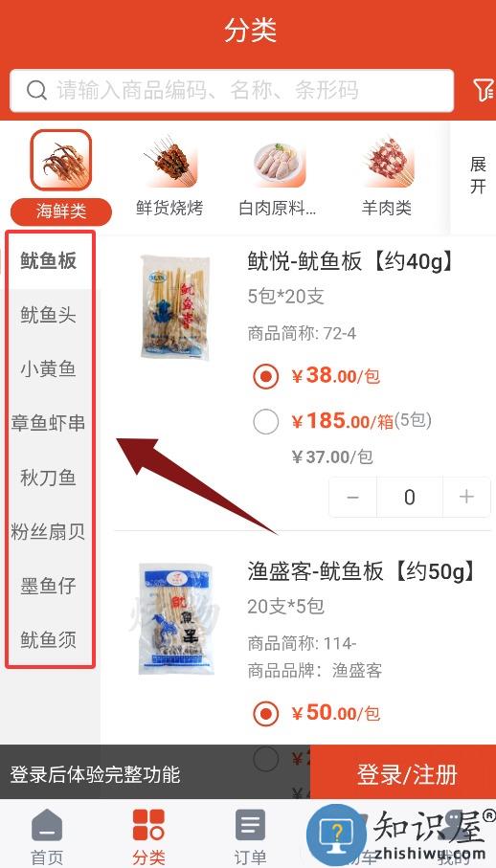The image size is (496, 868).
Task: Tap the 登录/注册 button
Action: coord(407,774)
